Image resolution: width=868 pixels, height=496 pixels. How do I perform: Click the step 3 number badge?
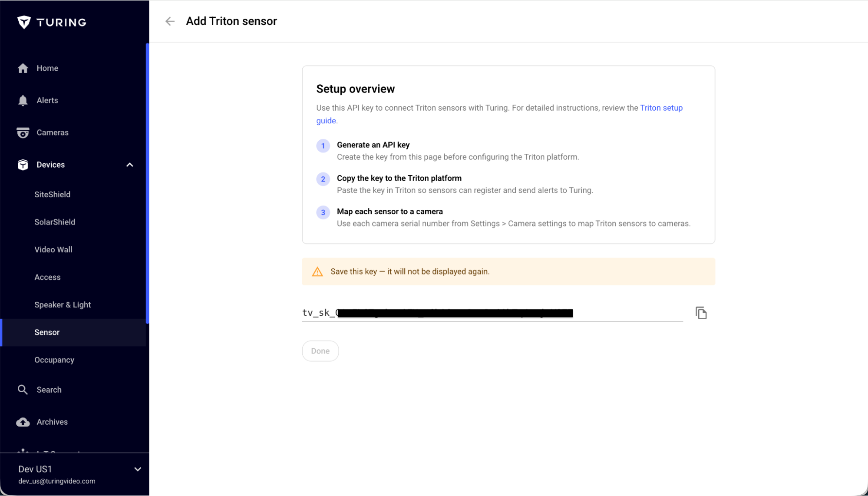coord(323,212)
